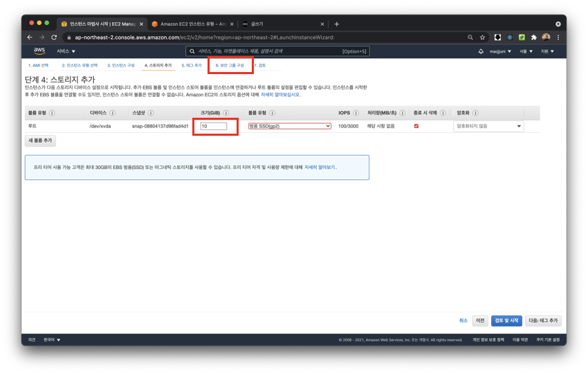Open the 한국어 language selector
The width and height of the screenshot is (588, 374).
(52, 340)
